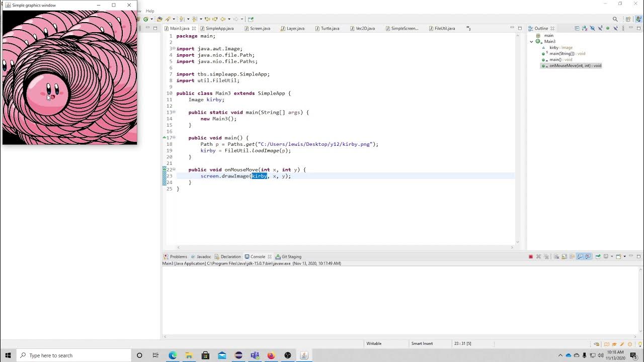Open the Javadoc view tab
This screenshot has height=362, width=644.
pos(201,256)
